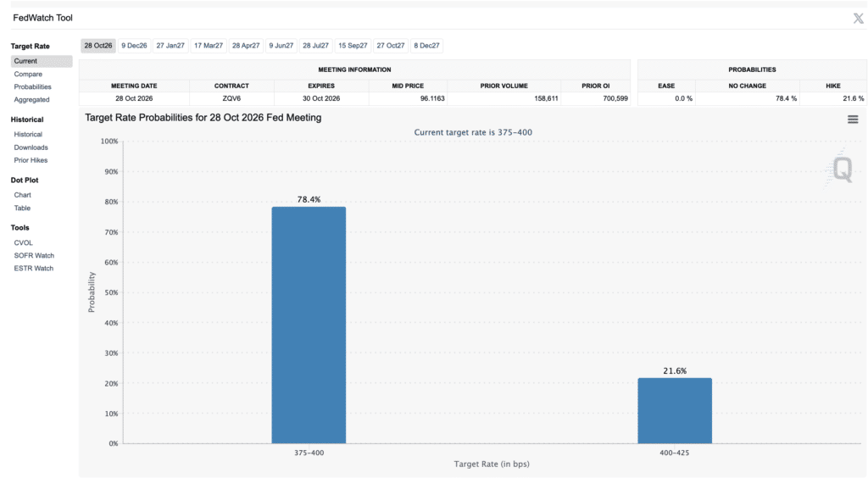The image size is (868, 478).
Task: Click the 375-400 target rate bar
Action: tap(309, 325)
